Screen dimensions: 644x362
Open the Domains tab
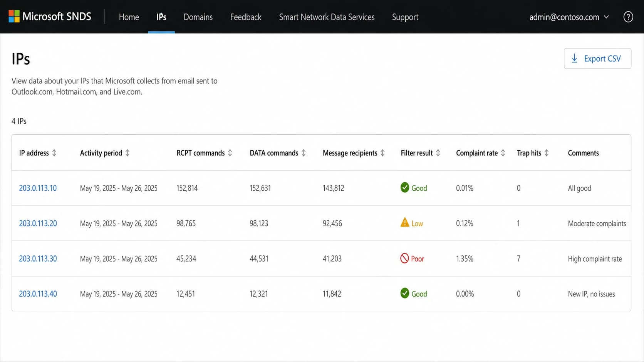(198, 17)
